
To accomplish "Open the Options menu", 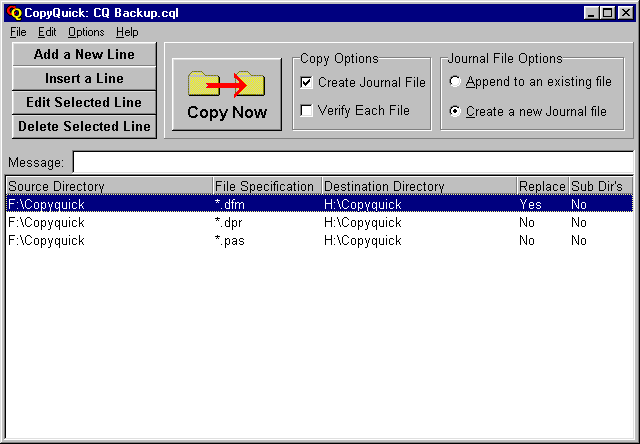I will click(x=86, y=32).
